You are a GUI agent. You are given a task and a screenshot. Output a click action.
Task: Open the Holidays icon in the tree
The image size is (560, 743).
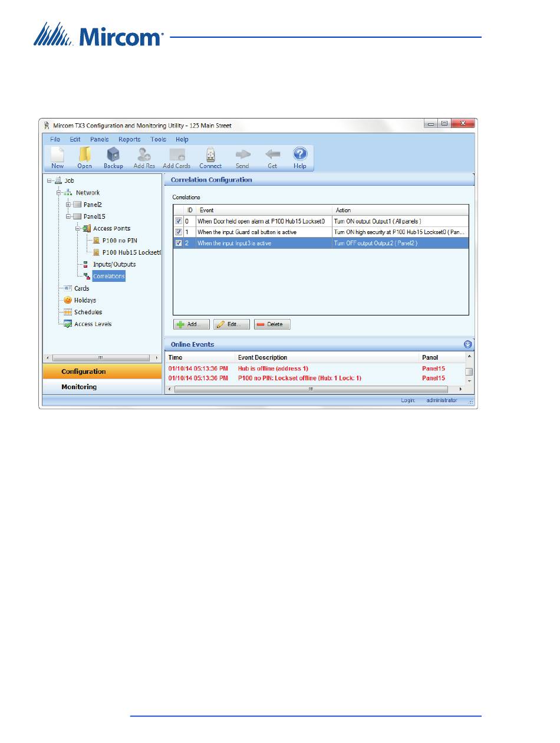pyautogui.click(x=68, y=300)
